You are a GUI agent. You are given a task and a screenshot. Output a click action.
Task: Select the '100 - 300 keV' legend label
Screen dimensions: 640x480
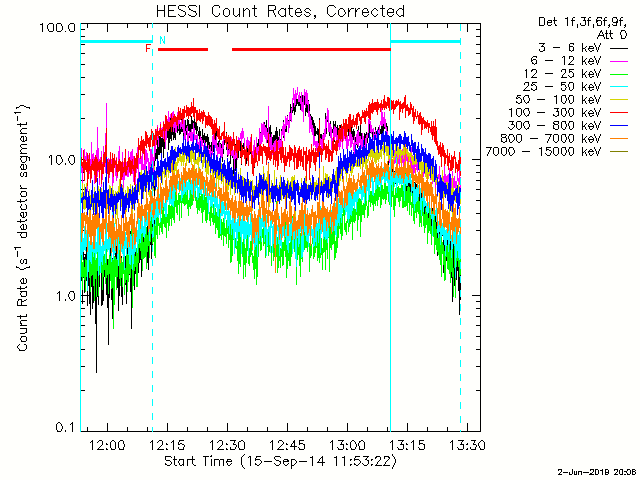click(555, 113)
